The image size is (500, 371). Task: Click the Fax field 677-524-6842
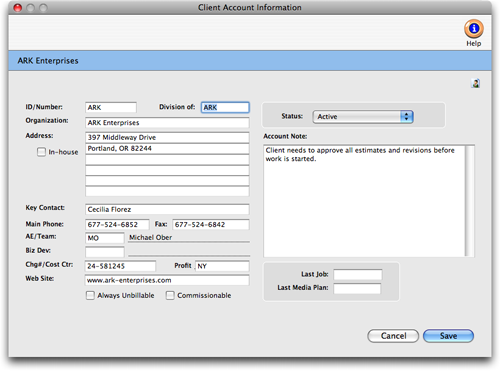[211, 224]
